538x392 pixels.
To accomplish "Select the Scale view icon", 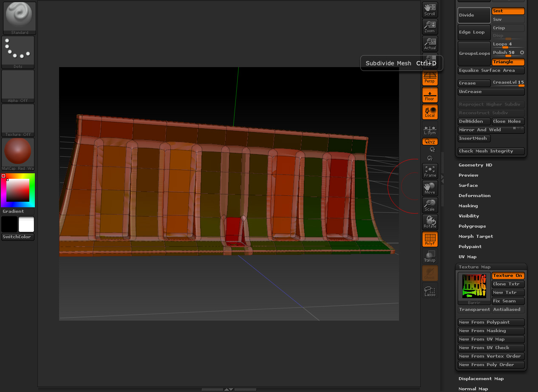I will 430,205.
